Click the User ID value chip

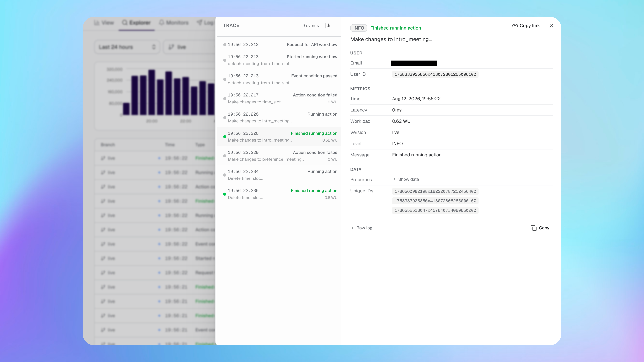tap(435, 74)
